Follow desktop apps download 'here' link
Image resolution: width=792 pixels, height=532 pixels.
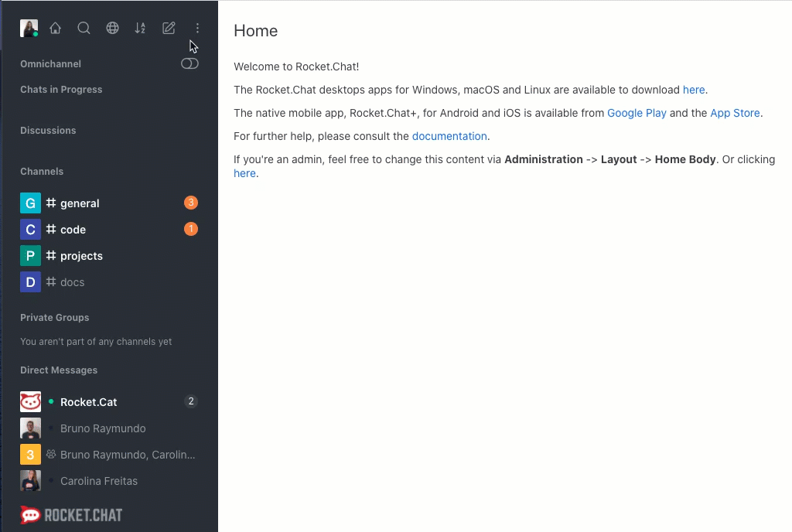[694, 90]
